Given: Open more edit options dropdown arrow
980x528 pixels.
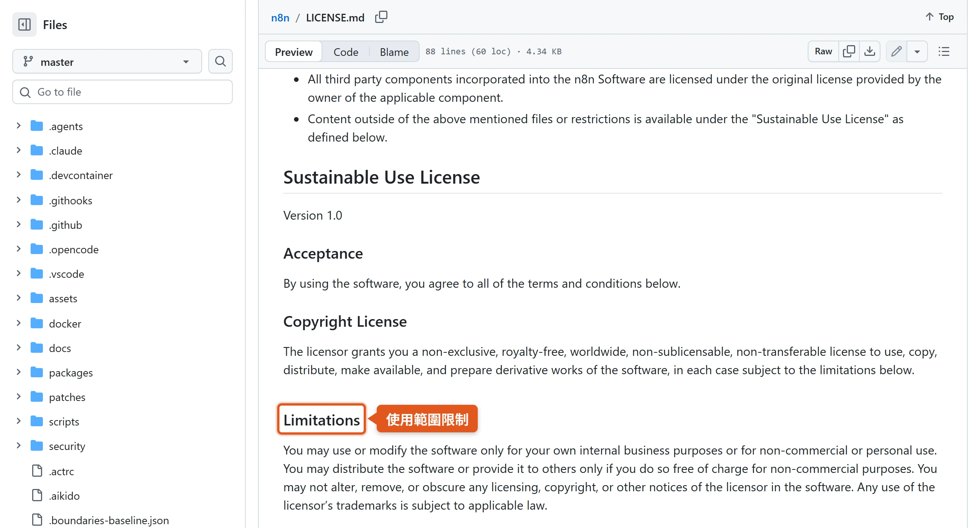Looking at the screenshot, I should 917,51.
